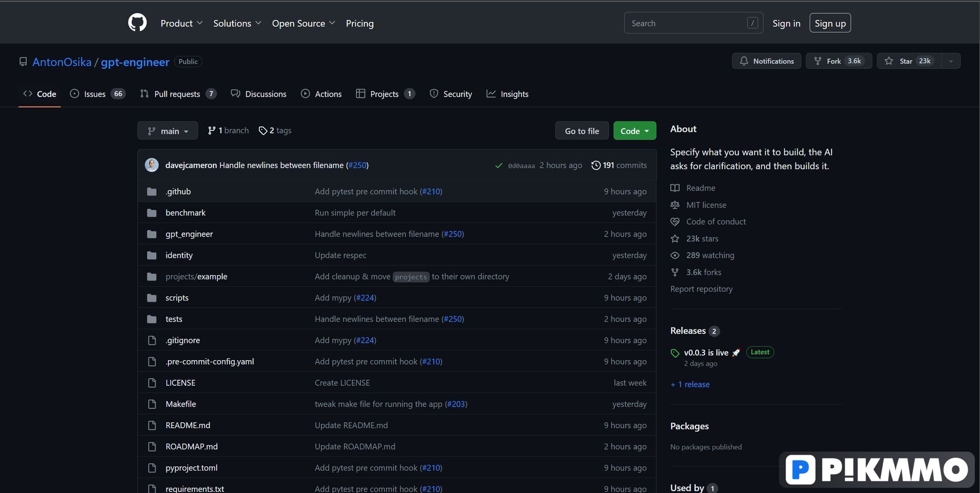Open the Pricing page link
Image resolution: width=980 pixels, height=493 pixels.
360,24
